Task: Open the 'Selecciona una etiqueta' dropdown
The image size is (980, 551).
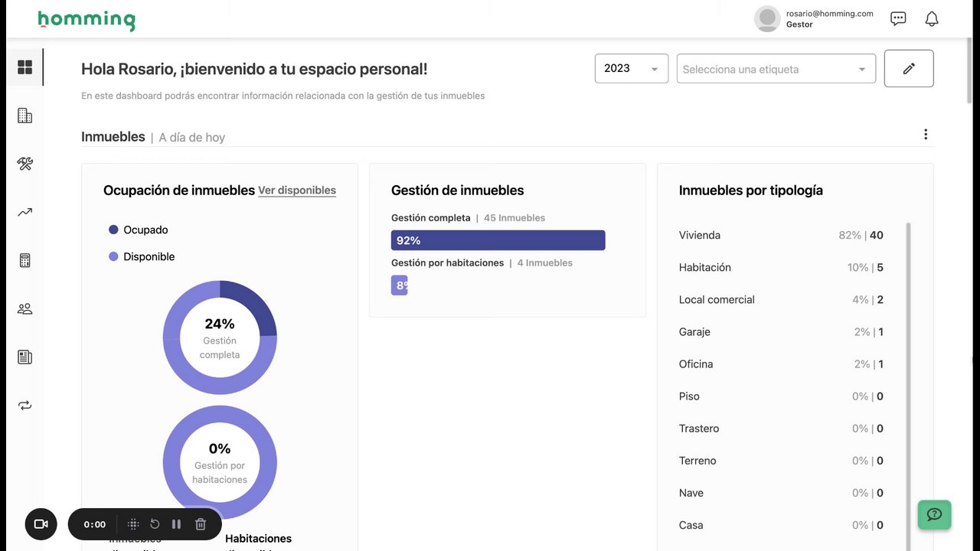Action: [x=776, y=69]
